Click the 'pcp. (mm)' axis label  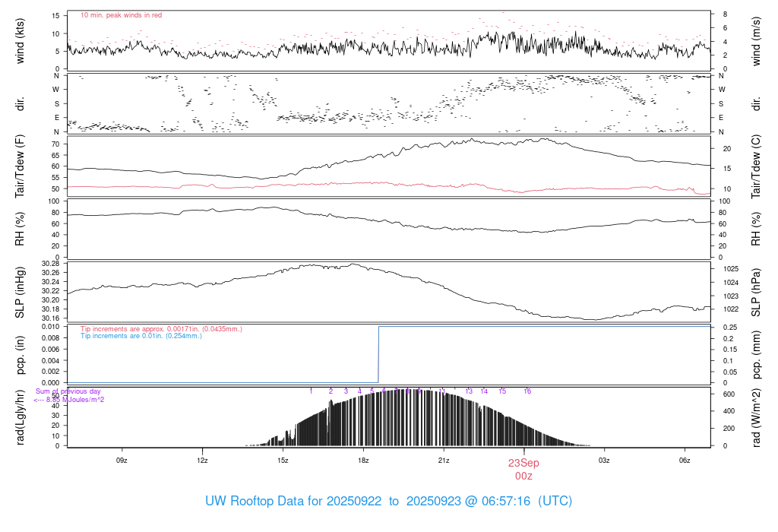756,355
